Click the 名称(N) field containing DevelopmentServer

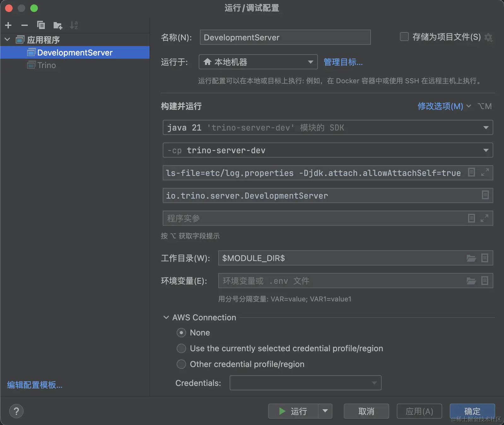coord(285,37)
